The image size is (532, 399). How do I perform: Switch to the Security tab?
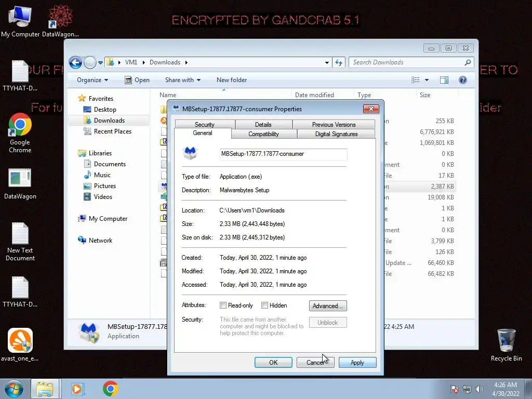[205, 125]
